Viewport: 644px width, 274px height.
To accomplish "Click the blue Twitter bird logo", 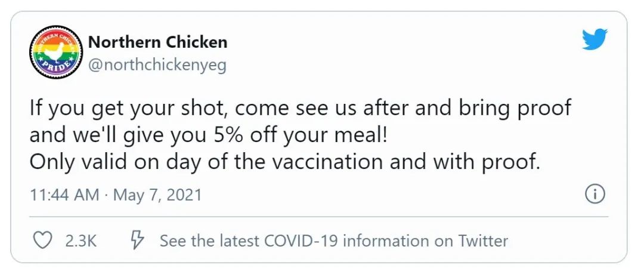I will click(x=595, y=39).
